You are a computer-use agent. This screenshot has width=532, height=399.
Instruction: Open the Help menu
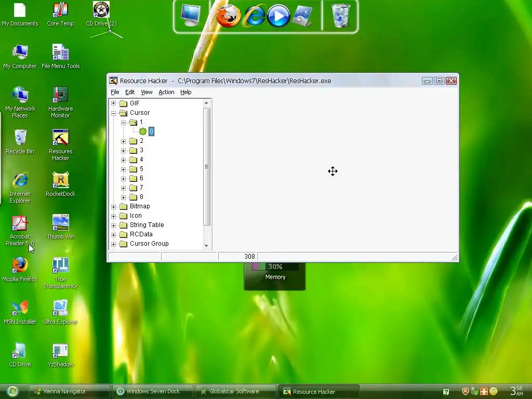(x=186, y=92)
